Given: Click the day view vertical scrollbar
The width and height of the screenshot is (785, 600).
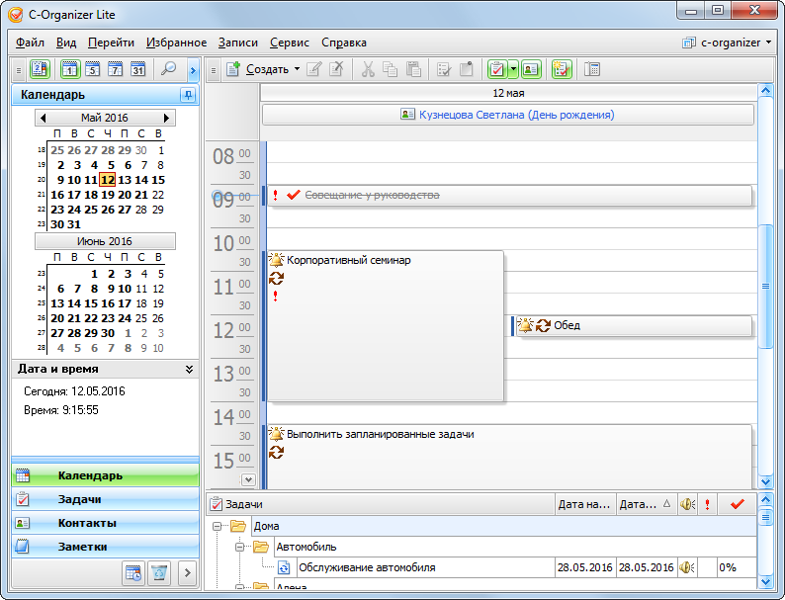Looking at the screenshot, I should pos(765,286).
